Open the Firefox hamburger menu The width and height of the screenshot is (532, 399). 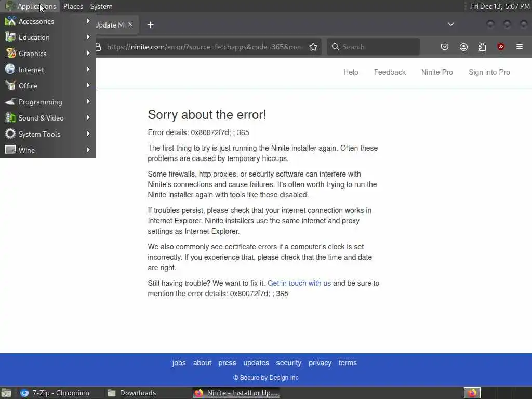coord(520,47)
